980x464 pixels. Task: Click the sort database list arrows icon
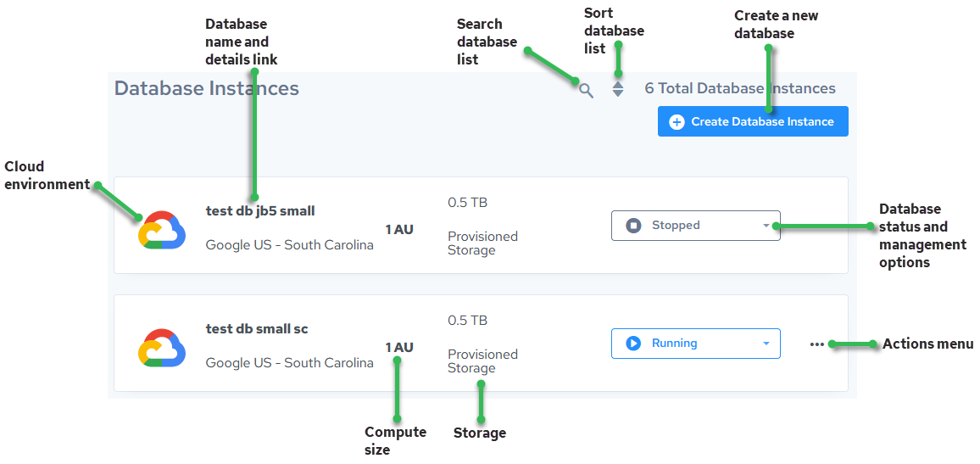tap(618, 88)
